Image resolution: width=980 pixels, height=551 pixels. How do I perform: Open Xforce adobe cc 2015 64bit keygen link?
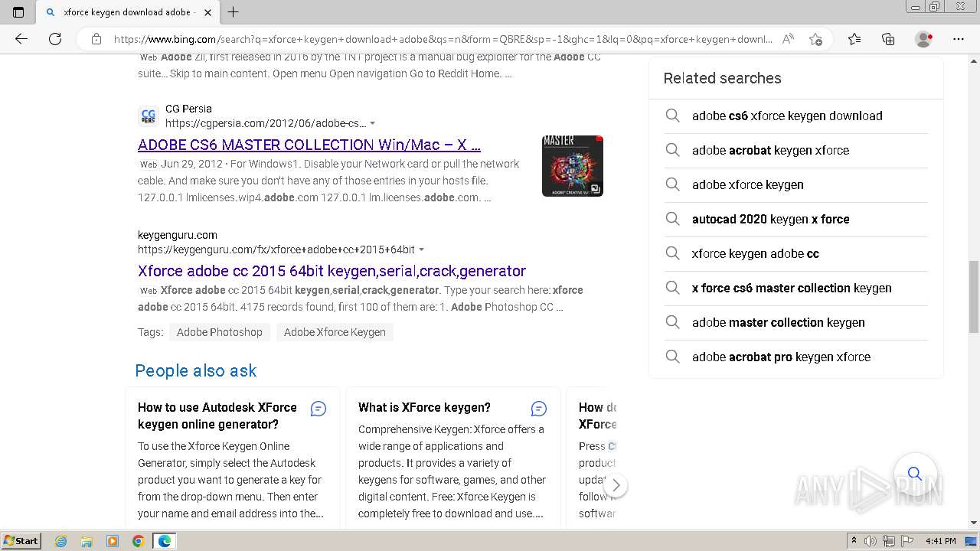[x=332, y=271]
